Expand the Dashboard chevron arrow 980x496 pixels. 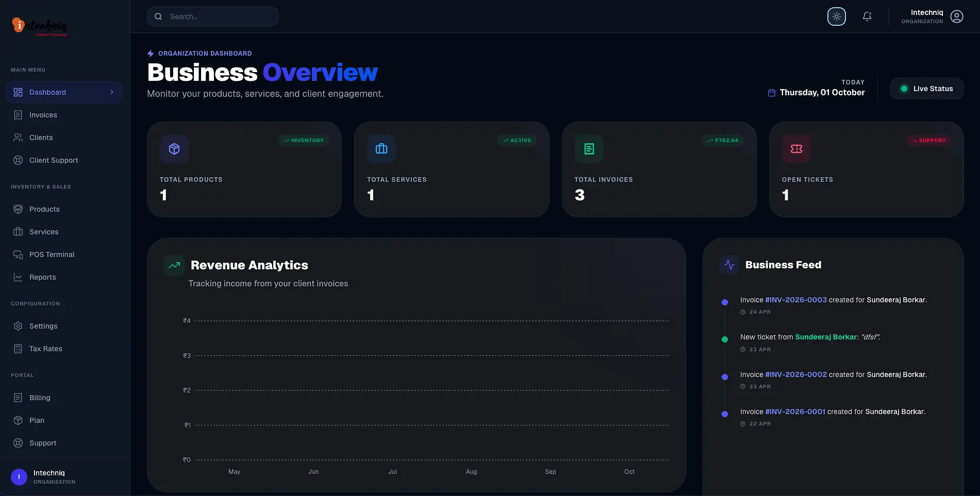[x=112, y=92]
